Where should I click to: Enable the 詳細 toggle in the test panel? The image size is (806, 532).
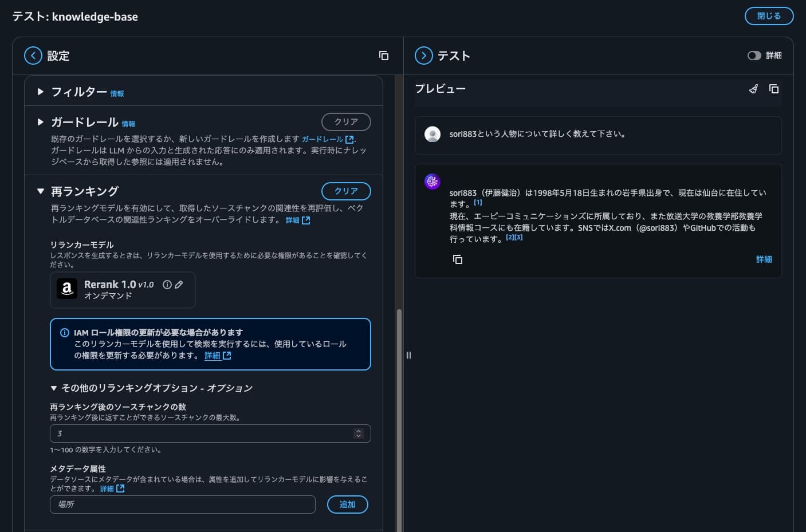click(x=755, y=55)
